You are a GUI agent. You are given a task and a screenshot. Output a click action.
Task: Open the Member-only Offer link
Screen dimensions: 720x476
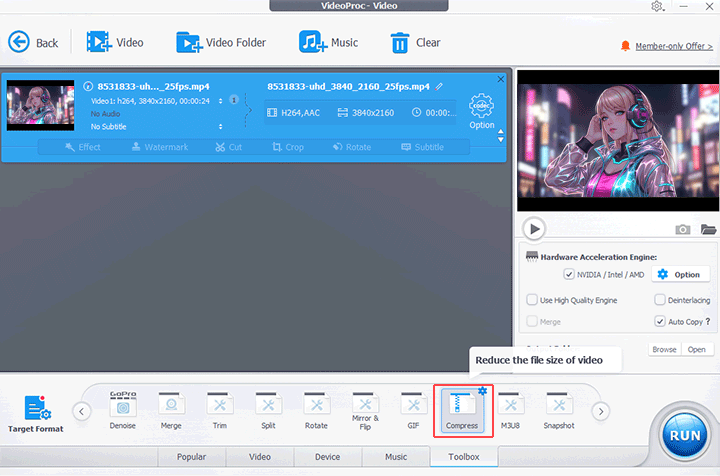click(x=674, y=46)
